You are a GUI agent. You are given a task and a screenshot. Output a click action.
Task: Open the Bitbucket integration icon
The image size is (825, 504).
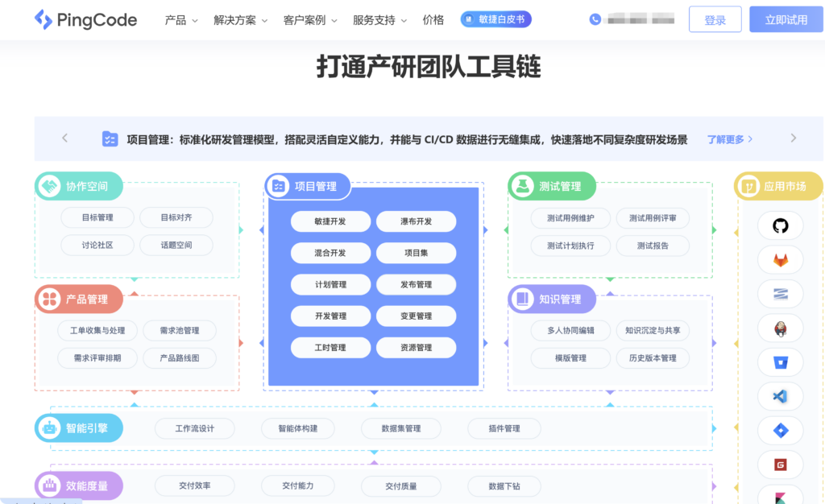coord(779,362)
